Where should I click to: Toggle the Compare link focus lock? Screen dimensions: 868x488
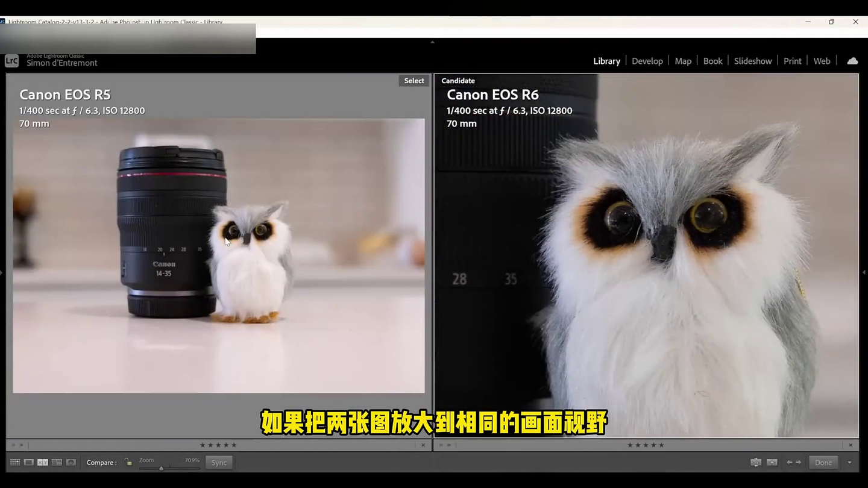click(128, 462)
